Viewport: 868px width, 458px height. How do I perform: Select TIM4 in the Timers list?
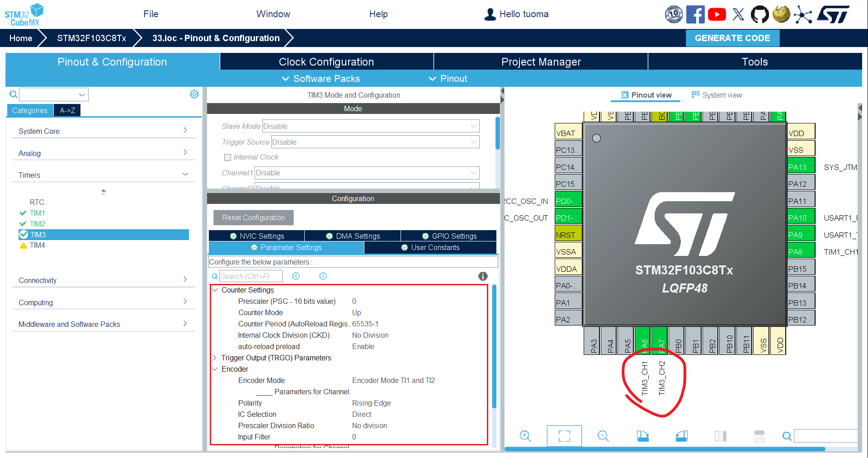(x=38, y=245)
